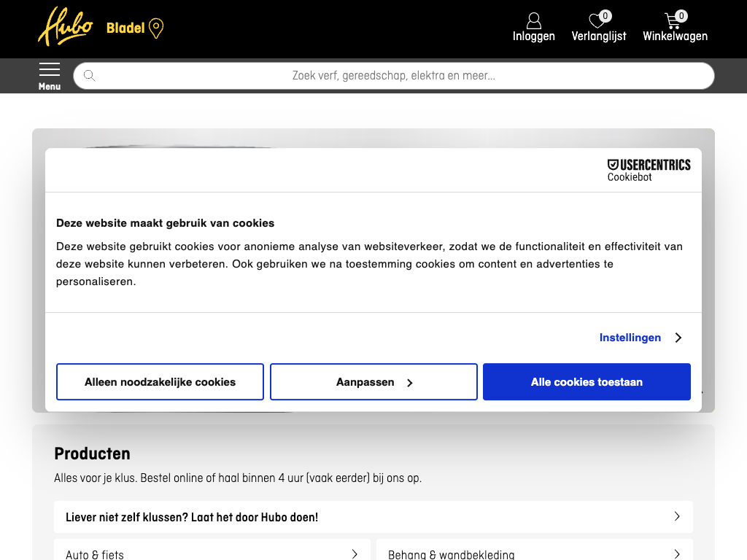Focus the Zoek verf, gereedschap search field
Screen dimensions: 747x560
(x=393, y=76)
